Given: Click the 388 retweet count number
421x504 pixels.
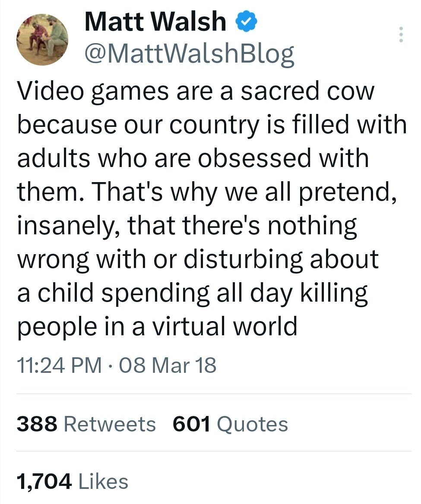Looking at the screenshot, I should tap(37, 424).
